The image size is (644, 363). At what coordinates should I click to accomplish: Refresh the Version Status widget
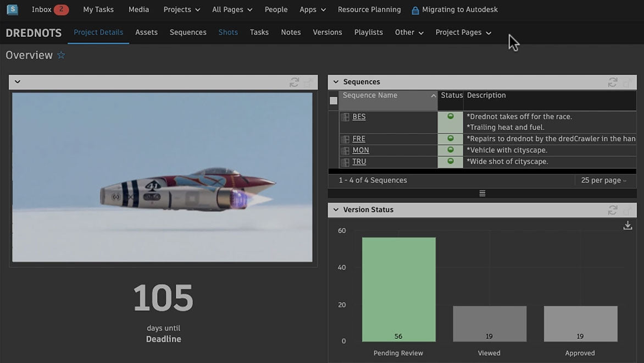[612, 210]
